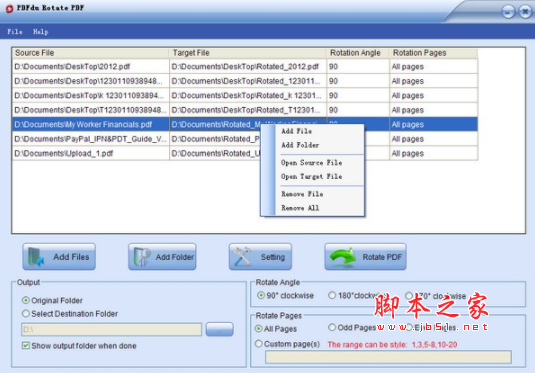
Task: Click the browse button beside the path field
Action: pos(220,329)
